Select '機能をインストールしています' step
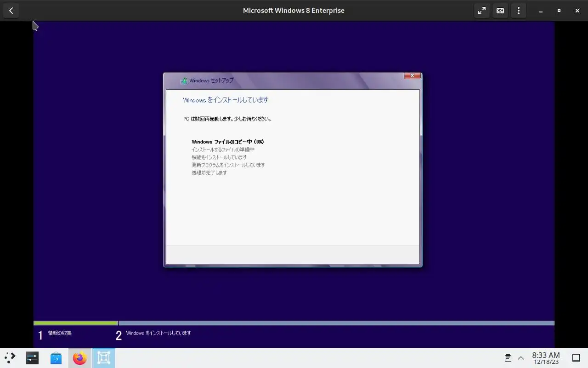Screen dimensions: 588x368 [x=219, y=157]
